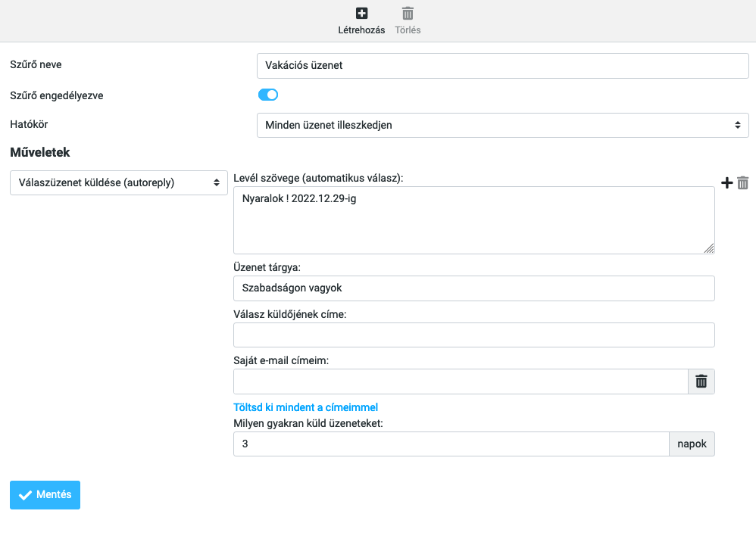The width and height of the screenshot is (756, 542).
Task: Click the textarea resize handle corner
Action: (709, 248)
